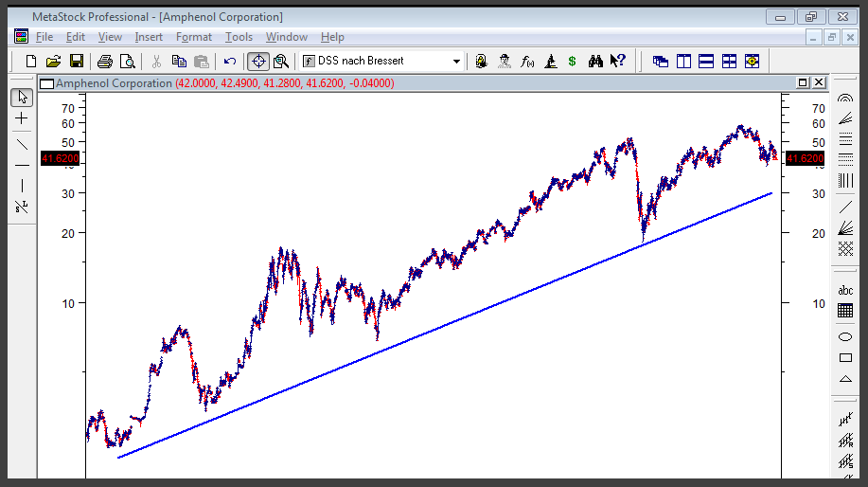Select the Fibonacci retracement lines tool

[x=845, y=138]
